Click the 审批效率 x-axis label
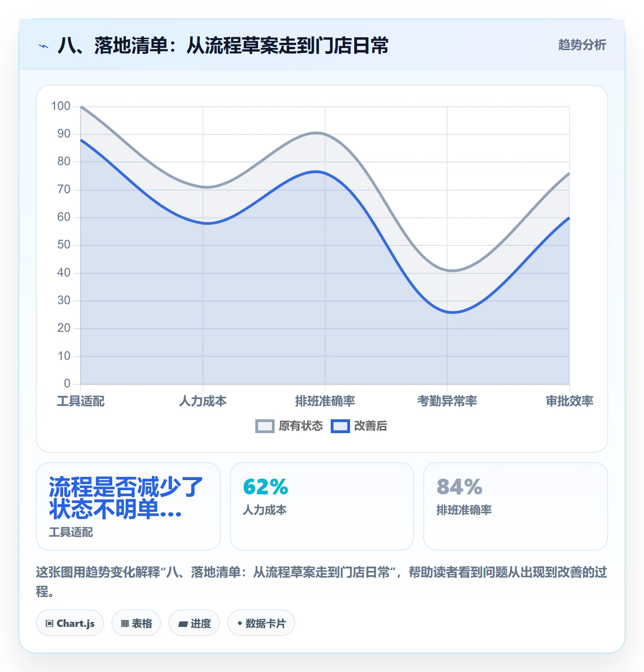Image resolution: width=644 pixels, height=672 pixels. [569, 401]
